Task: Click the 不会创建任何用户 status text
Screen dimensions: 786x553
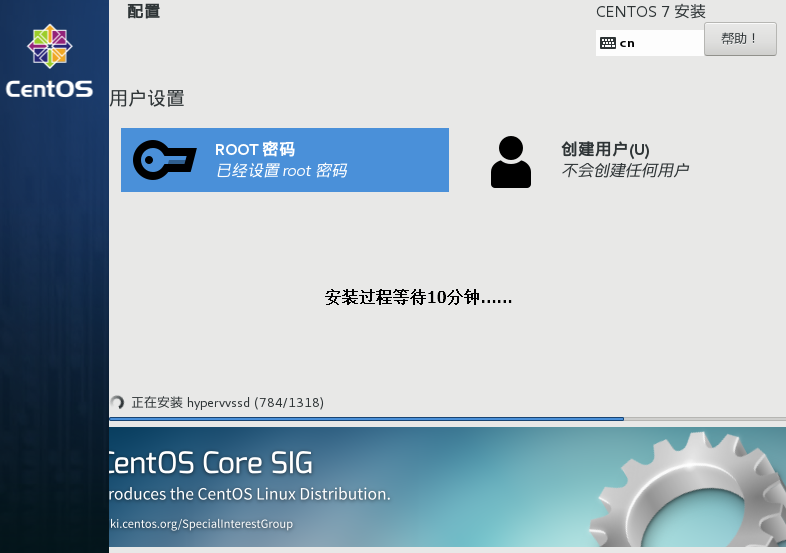Action: click(x=625, y=170)
